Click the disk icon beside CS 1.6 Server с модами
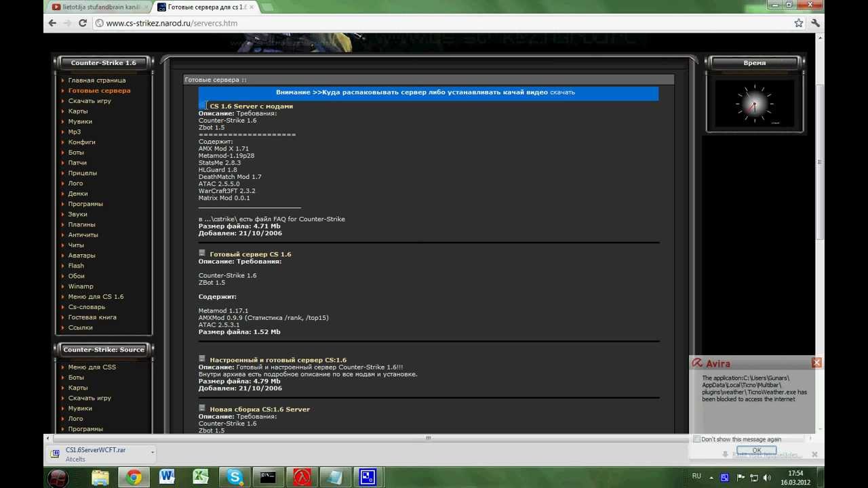Image resolution: width=868 pixels, height=488 pixels. coord(203,105)
